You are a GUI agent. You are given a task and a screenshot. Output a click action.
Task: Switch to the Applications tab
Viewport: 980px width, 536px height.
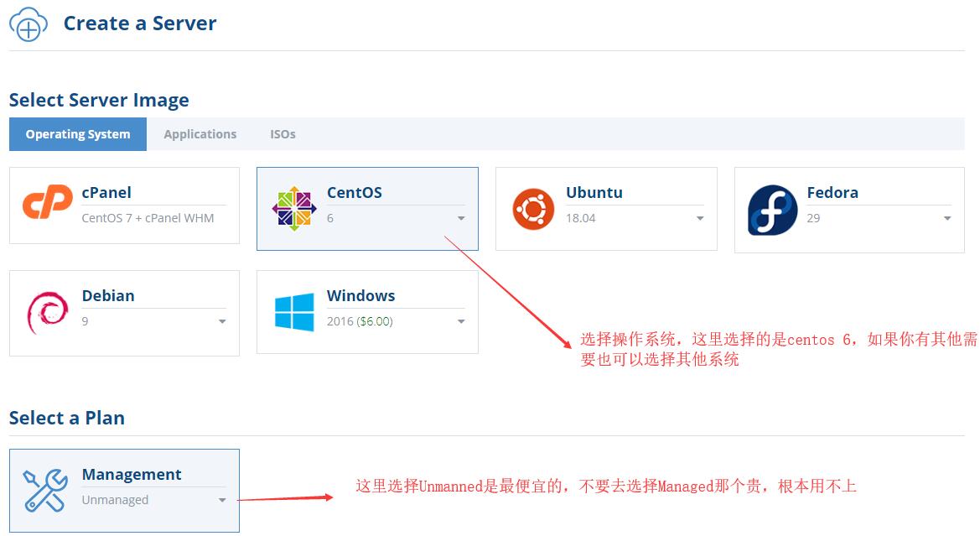tap(200, 134)
